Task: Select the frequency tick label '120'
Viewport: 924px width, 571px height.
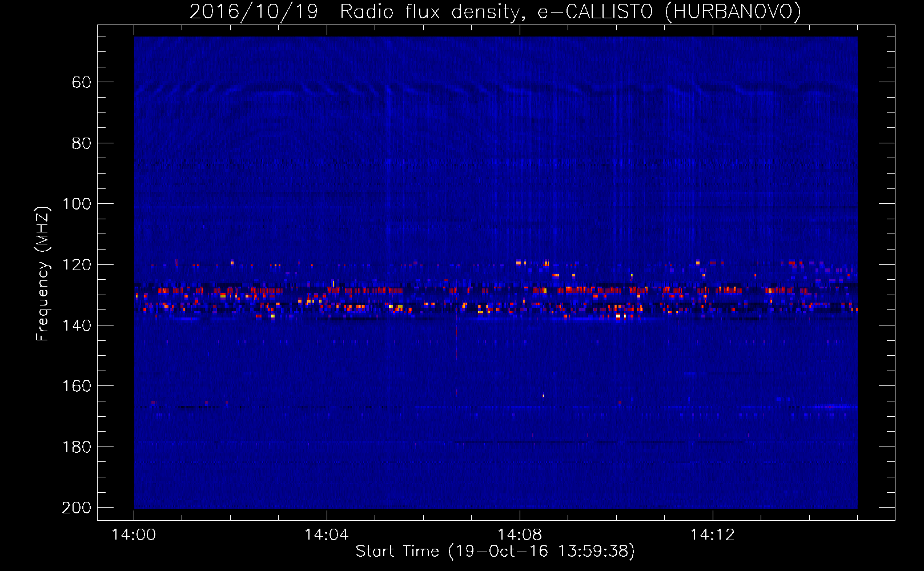Action: tap(77, 265)
